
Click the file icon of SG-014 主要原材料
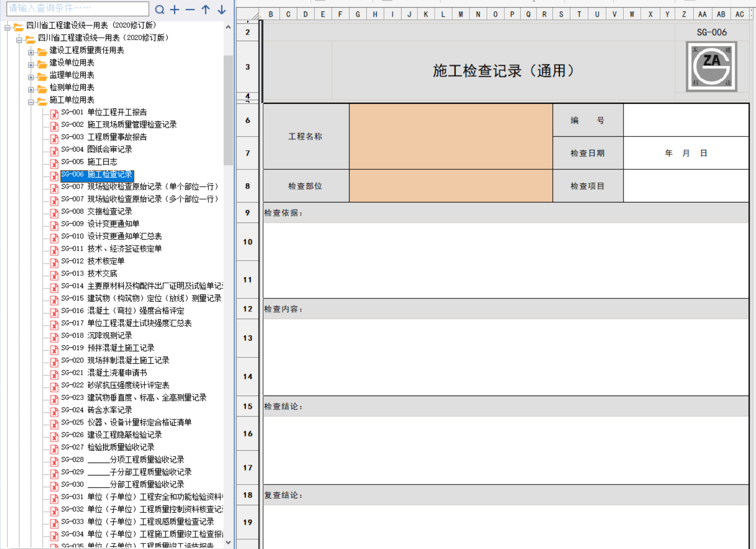(54, 288)
